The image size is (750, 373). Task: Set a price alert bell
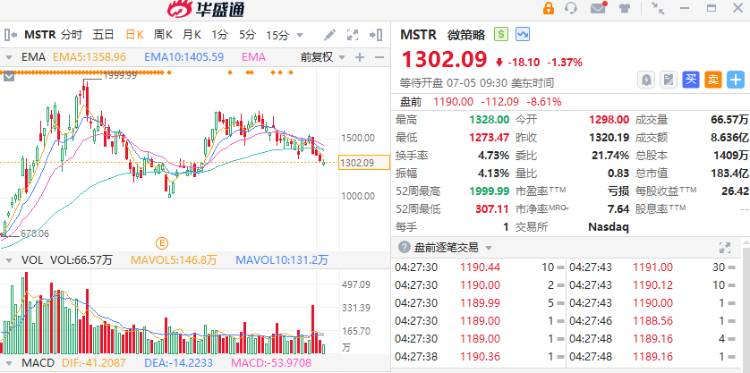(x=646, y=80)
